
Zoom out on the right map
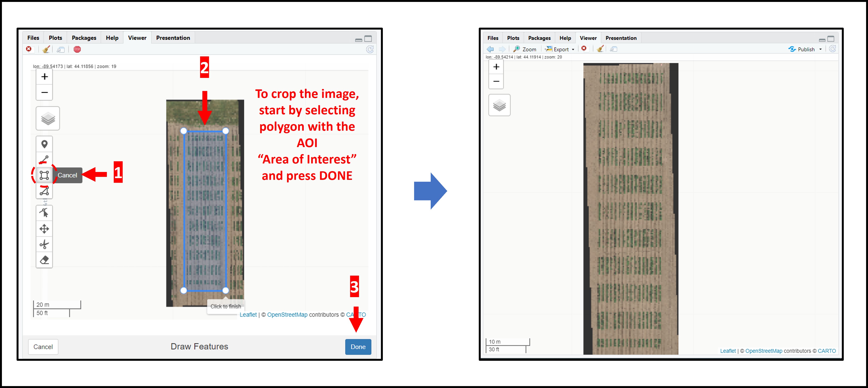pyautogui.click(x=496, y=81)
